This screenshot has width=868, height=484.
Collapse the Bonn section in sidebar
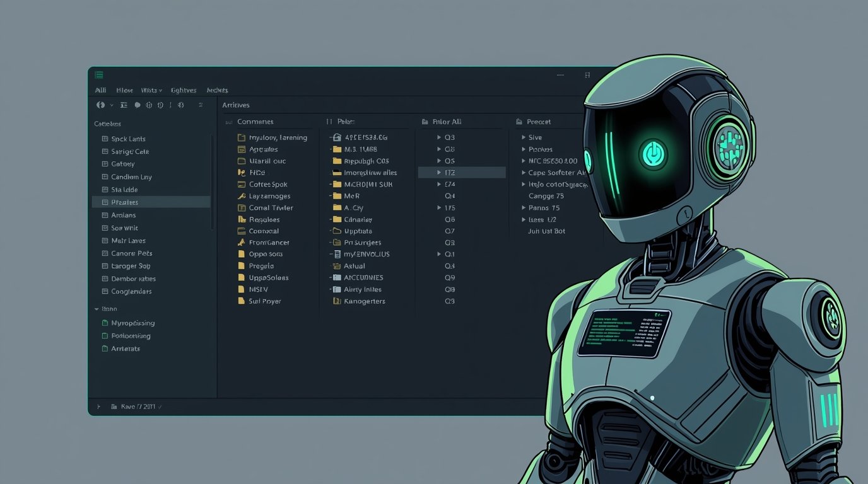point(97,309)
